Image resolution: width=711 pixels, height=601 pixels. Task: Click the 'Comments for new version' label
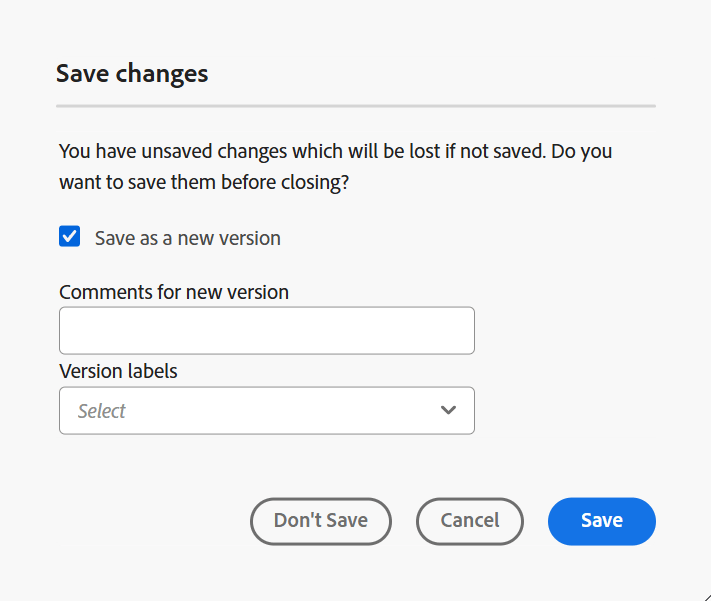(174, 292)
